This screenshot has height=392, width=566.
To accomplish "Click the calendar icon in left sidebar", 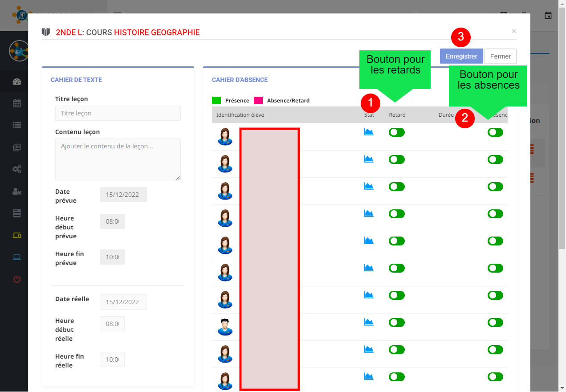I will pos(17,103).
